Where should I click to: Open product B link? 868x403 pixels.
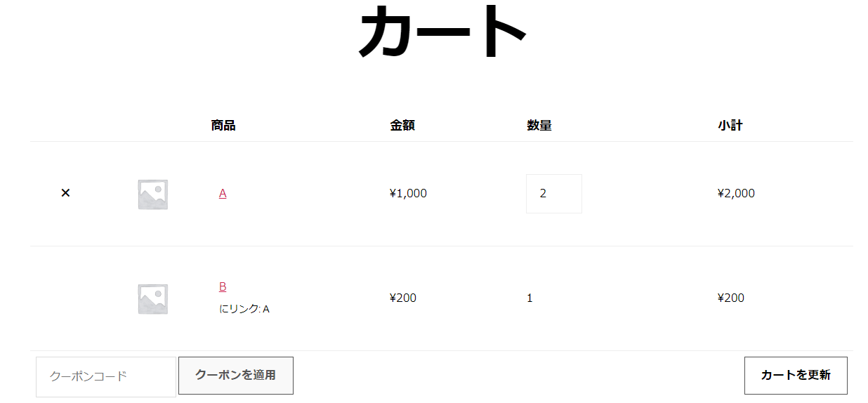[223, 286]
